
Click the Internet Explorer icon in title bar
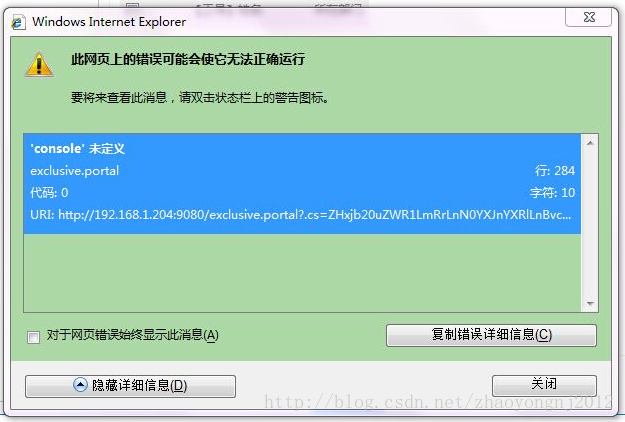coord(19,22)
